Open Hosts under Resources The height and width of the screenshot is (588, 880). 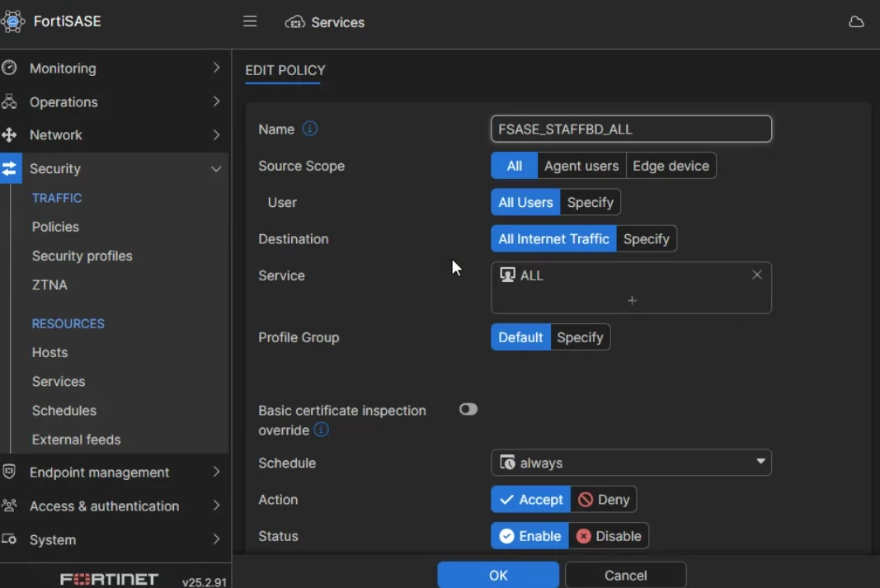pos(49,352)
